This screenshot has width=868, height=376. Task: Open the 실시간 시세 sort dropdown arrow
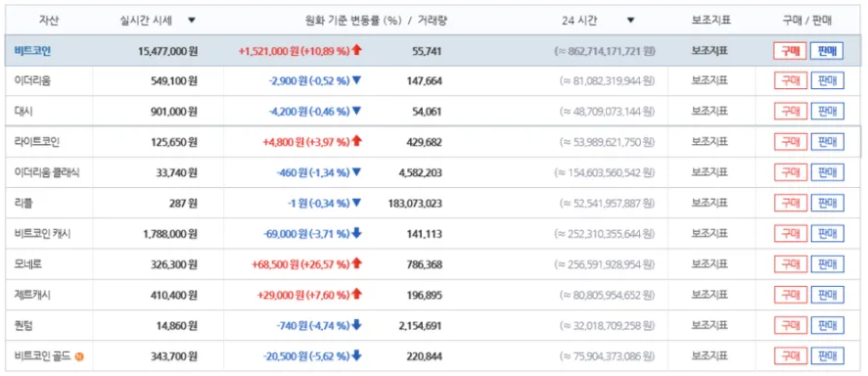pyautogui.click(x=192, y=21)
